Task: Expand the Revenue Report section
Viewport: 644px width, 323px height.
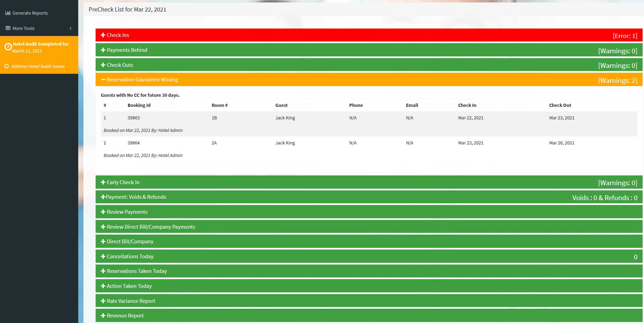Action: click(369, 316)
